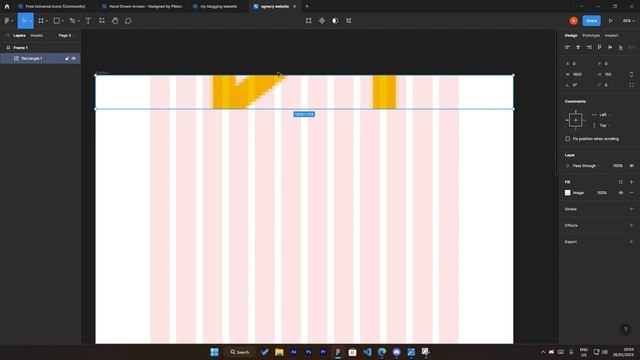Click the toolbar icon after the mask icon
Viewport: 640px width, 360px height.
(x=349, y=21)
